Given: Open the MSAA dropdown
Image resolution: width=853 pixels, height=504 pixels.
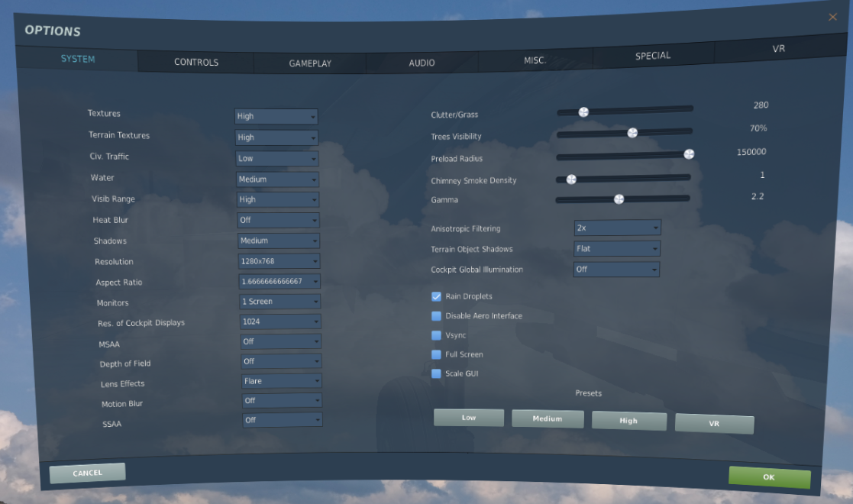Looking at the screenshot, I should (x=281, y=341).
